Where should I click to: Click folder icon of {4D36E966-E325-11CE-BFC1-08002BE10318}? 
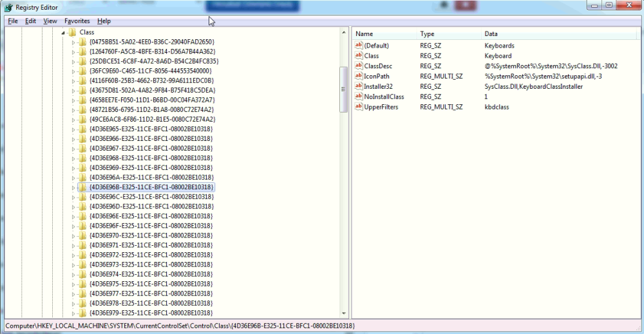[82, 139]
